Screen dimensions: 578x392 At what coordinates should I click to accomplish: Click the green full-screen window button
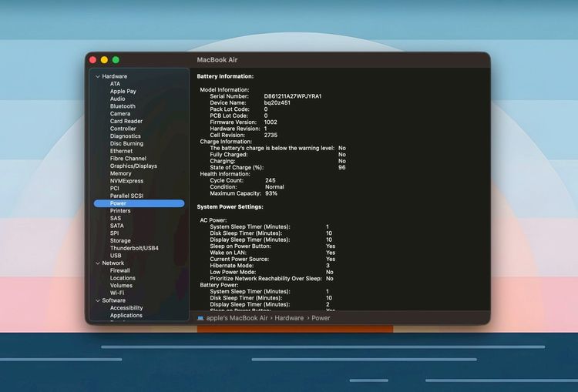click(116, 60)
